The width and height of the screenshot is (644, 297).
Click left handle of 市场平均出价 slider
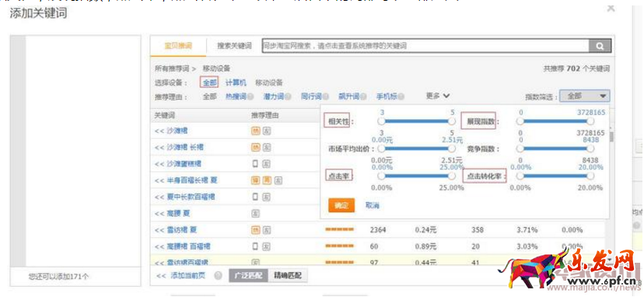[x=382, y=148]
